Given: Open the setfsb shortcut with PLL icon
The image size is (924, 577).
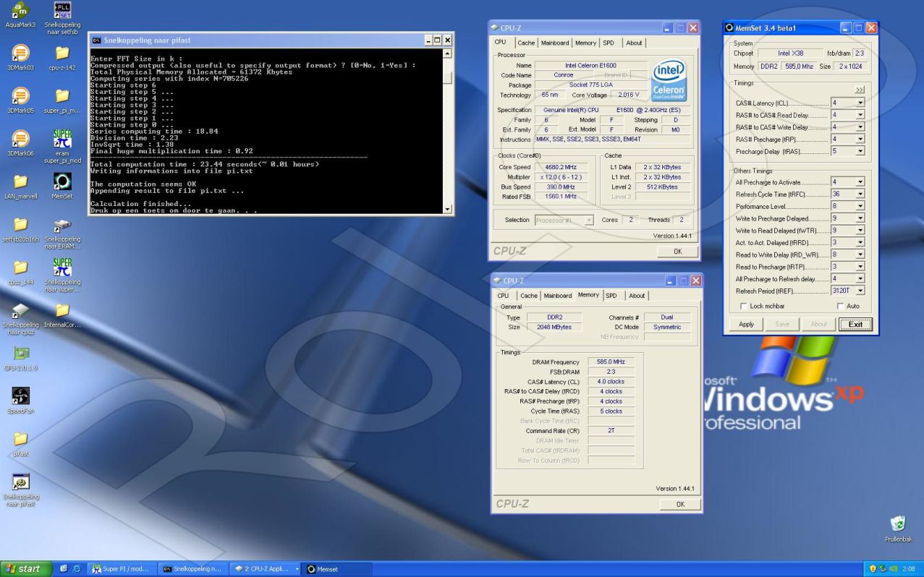Looking at the screenshot, I should click(x=62, y=17).
